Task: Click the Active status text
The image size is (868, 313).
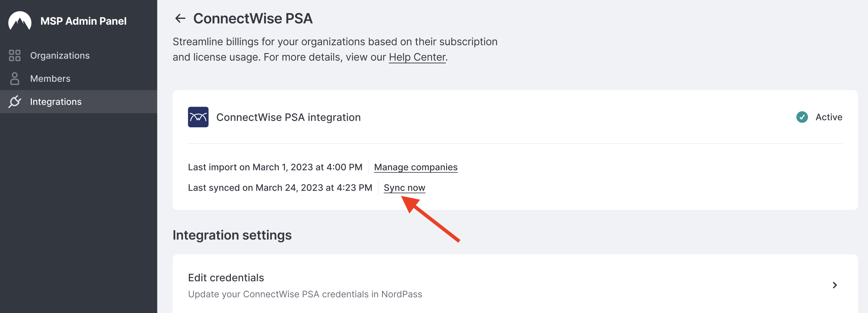Action: (829, 117)
